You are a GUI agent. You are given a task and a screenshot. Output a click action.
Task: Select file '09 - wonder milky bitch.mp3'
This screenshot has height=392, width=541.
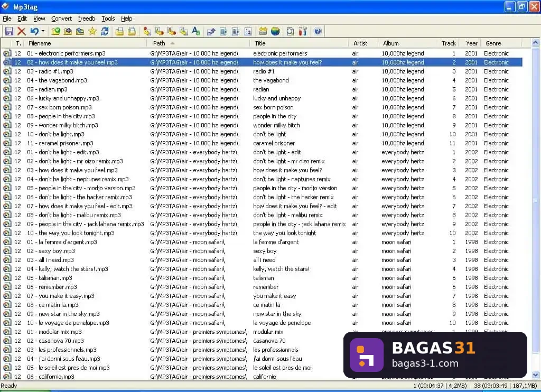[62, 125]
